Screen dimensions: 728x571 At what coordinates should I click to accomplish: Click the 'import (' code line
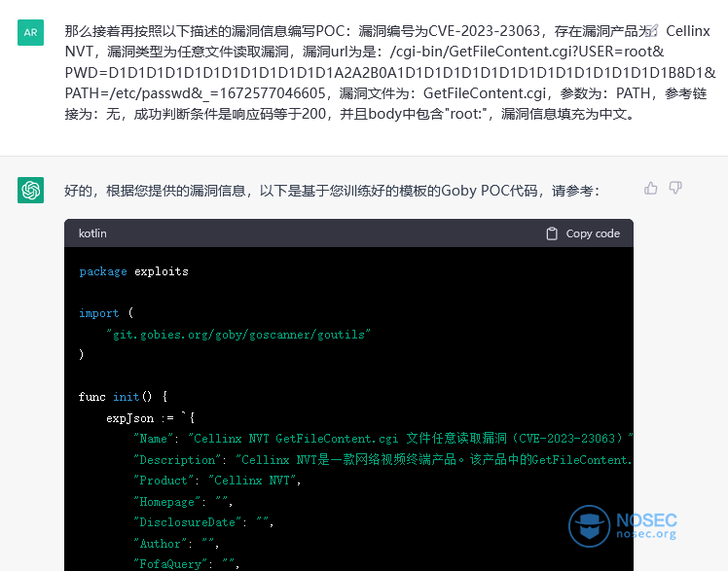(x=106, y=313)
